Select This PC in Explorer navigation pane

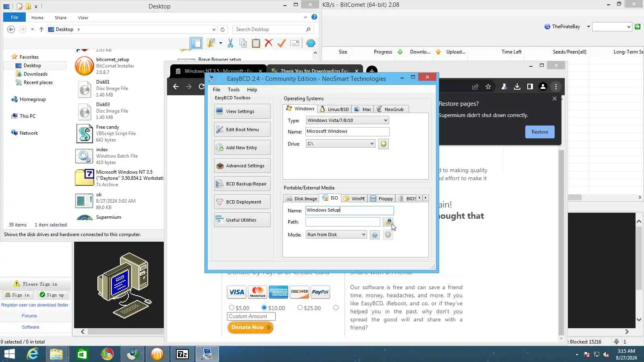click(27, 116)
